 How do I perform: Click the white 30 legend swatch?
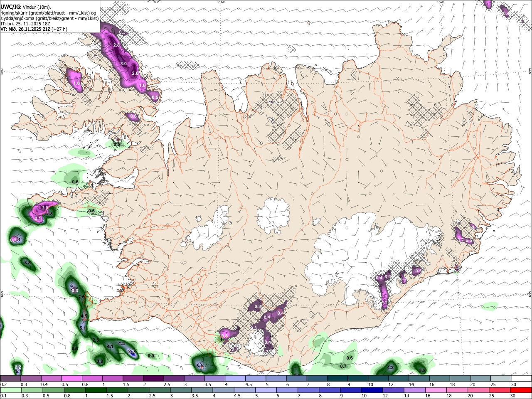[x=521, y=378]
